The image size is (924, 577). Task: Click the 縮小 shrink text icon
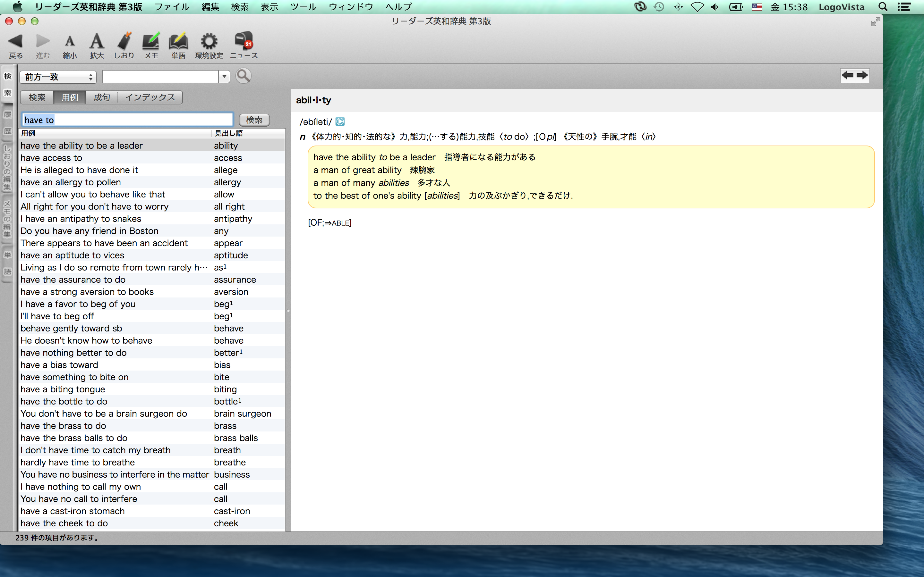[x=70, y=41]
